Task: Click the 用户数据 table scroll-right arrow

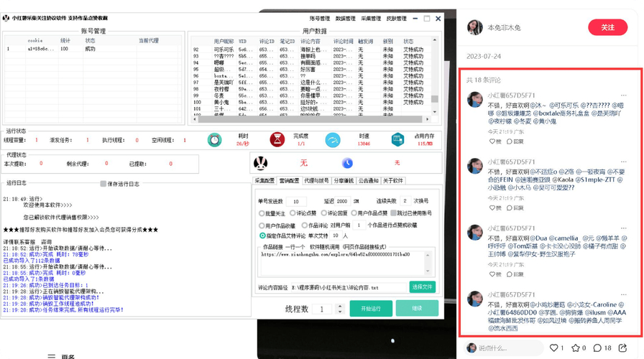Action: coord(428,119)
